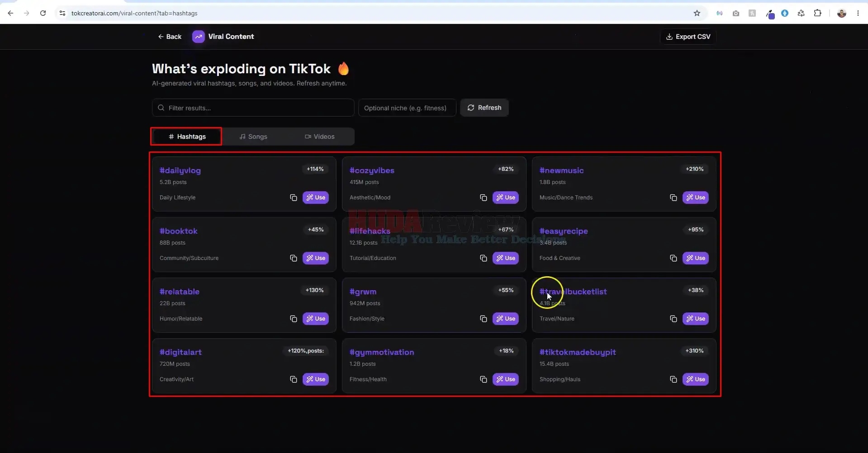Go back using the browser back arrow
The width and height of the screenshot is (868, 453).
pyautogui.click(x=10, y=13)
